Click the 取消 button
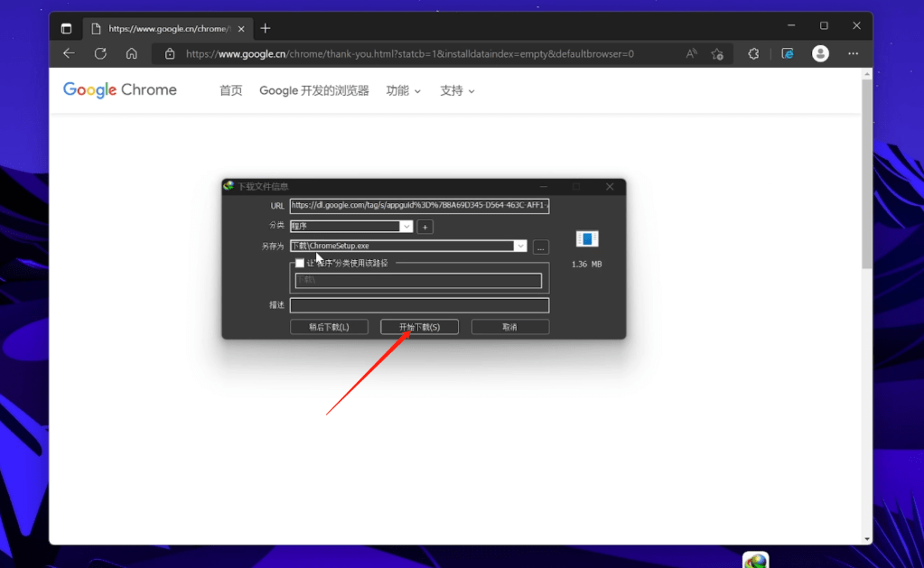Viewport: 924px width, 568px height. [x=510, y=327]
